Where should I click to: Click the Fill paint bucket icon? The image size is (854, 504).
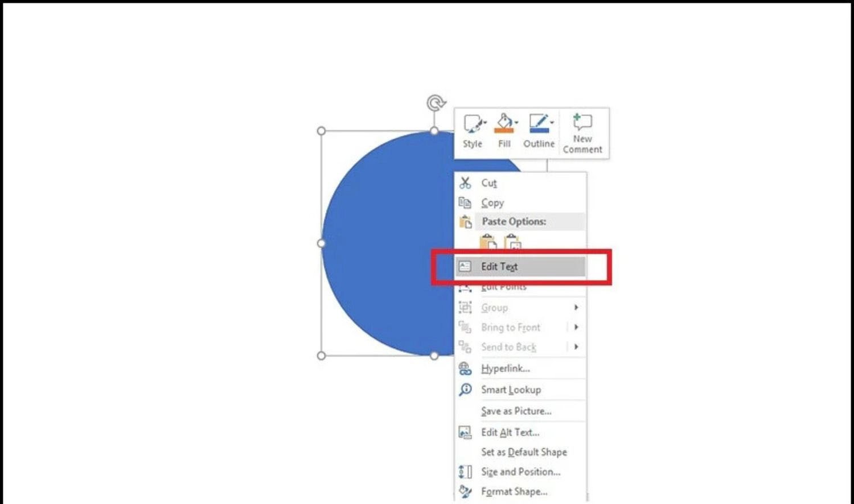503,123
